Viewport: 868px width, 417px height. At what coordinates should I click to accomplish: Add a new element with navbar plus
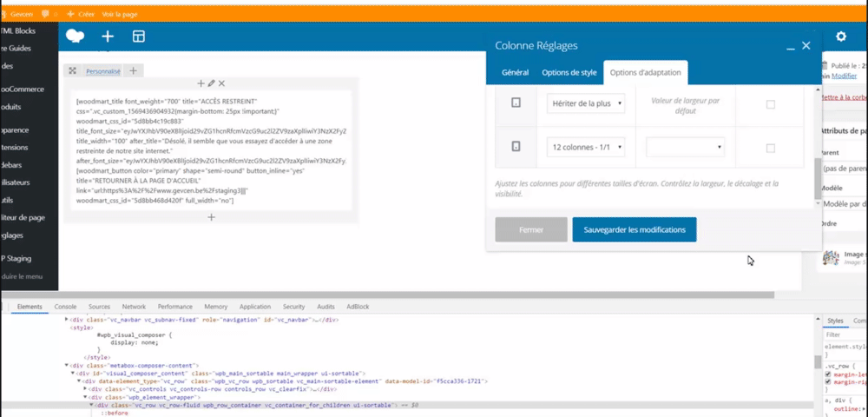click(108, 36)
